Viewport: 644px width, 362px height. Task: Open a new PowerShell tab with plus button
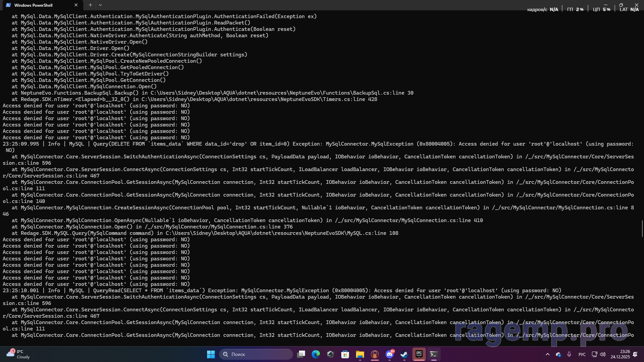[90, 5]
